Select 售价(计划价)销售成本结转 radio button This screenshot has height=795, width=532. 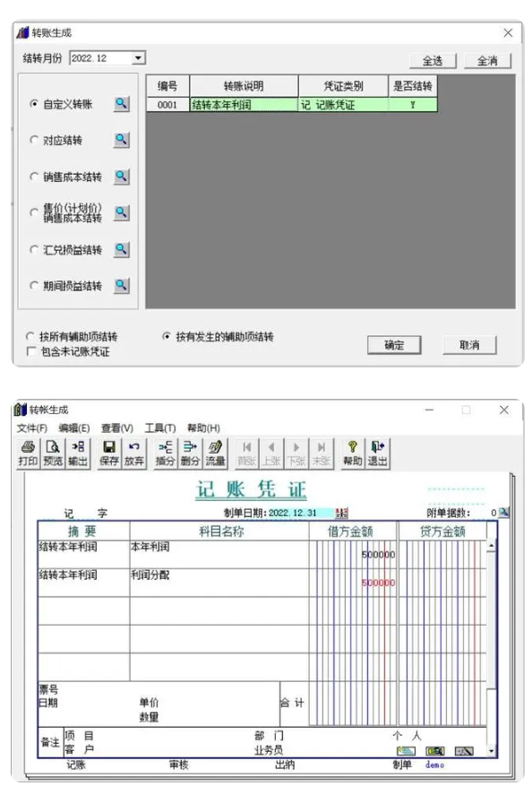click(x=34, y=212)
